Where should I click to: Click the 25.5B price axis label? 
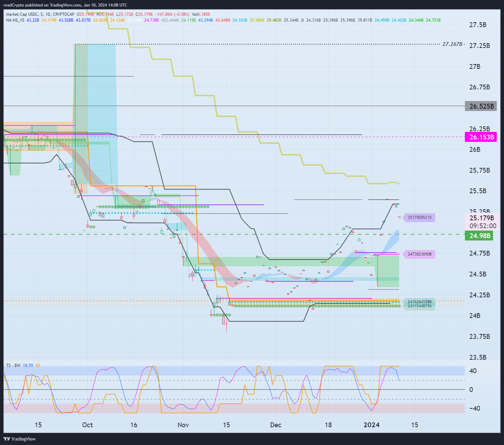tap(478, 191)
